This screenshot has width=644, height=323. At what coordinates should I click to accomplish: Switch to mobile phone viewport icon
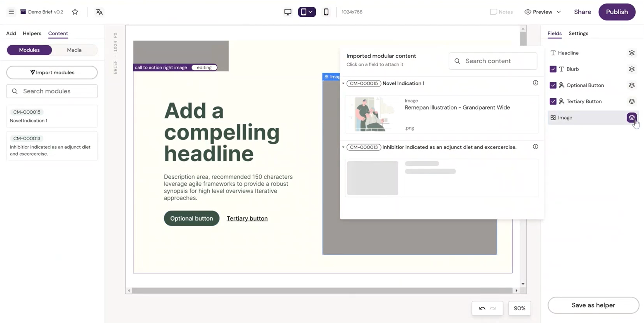[x=326, y=12]
